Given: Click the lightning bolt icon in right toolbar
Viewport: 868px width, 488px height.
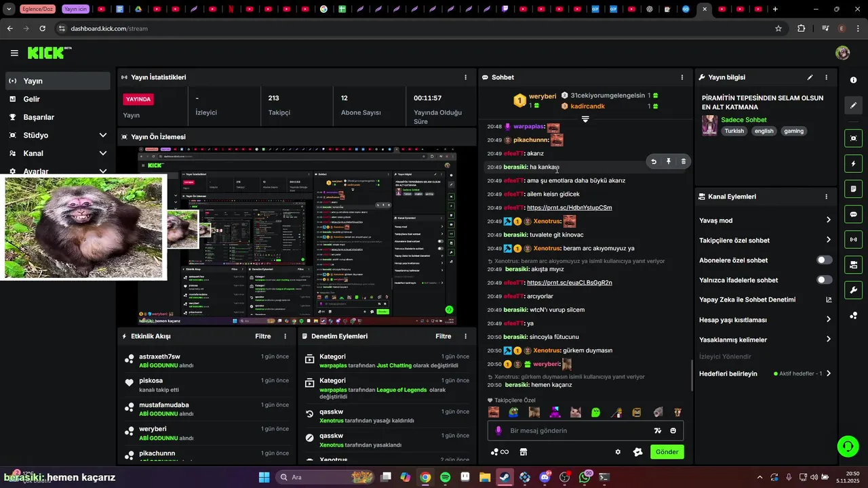Looking at the screenshot, I should [853, 163].
